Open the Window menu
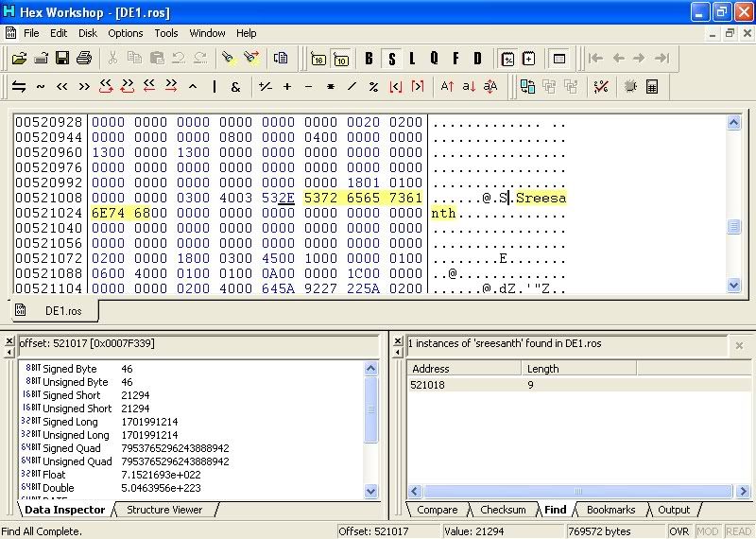Screen dimensions: 756x539 pos(207,33)
